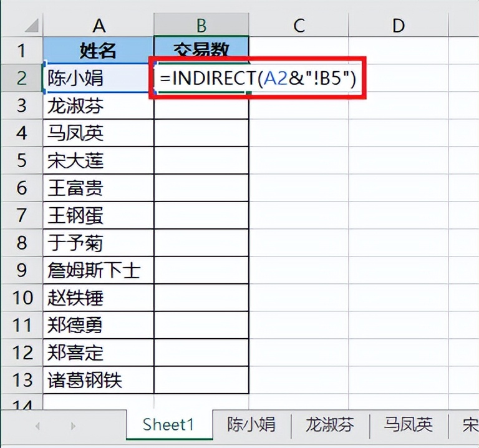
Task: Click empty cell B9 beside 詹姆斯下士
Action: (x=201, y=270)
